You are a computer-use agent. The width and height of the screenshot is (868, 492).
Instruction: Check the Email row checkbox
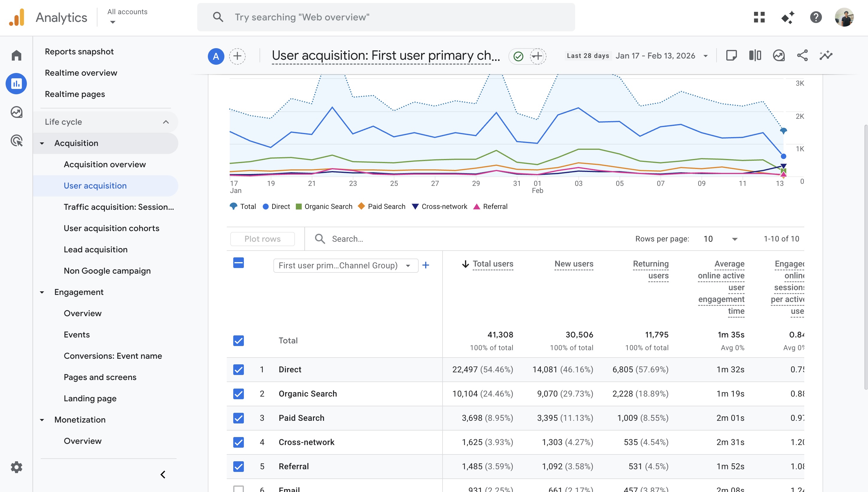click(238, 489)
